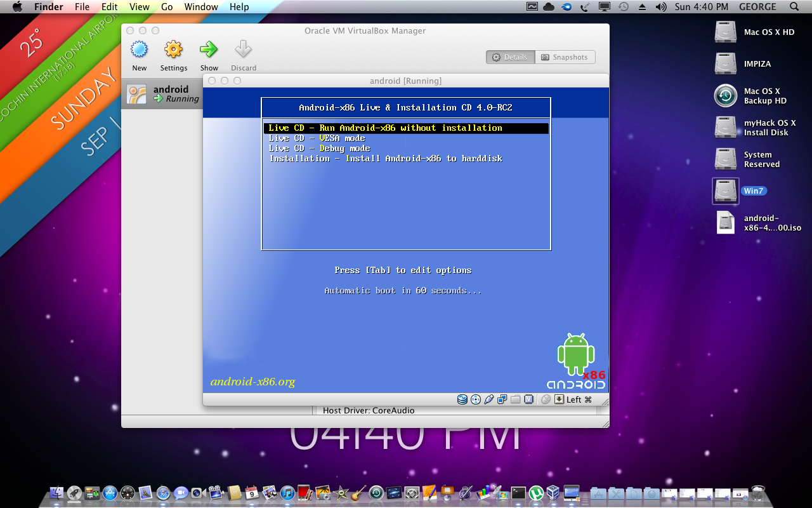Click the Oracle VM VirtualBox Manager title
The image size is (812, 508).
tap(365, 30)
